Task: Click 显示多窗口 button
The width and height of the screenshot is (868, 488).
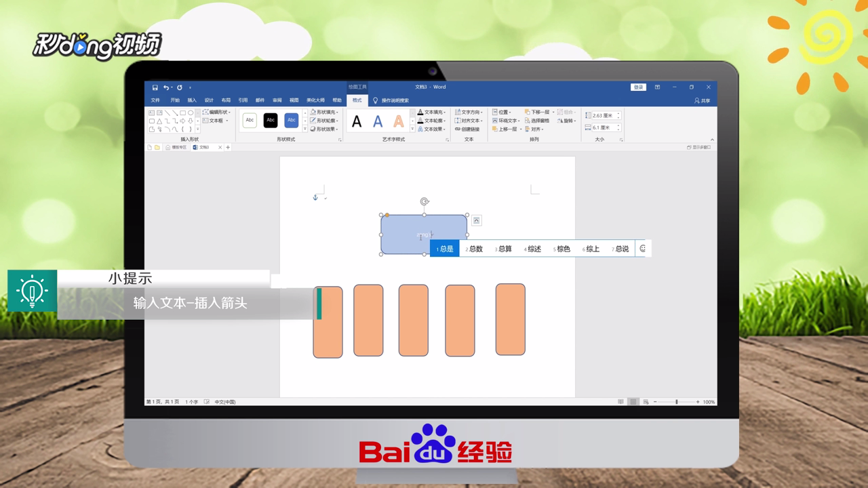Action: point(698,147)
